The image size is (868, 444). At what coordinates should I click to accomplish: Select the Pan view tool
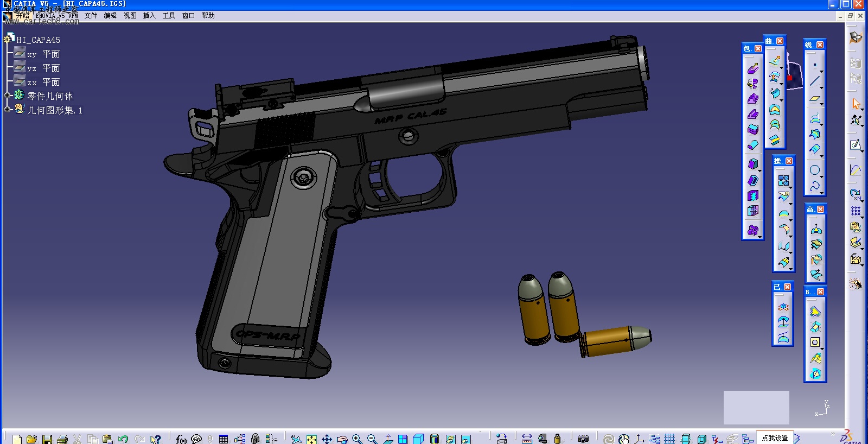[x=327, y=439]
